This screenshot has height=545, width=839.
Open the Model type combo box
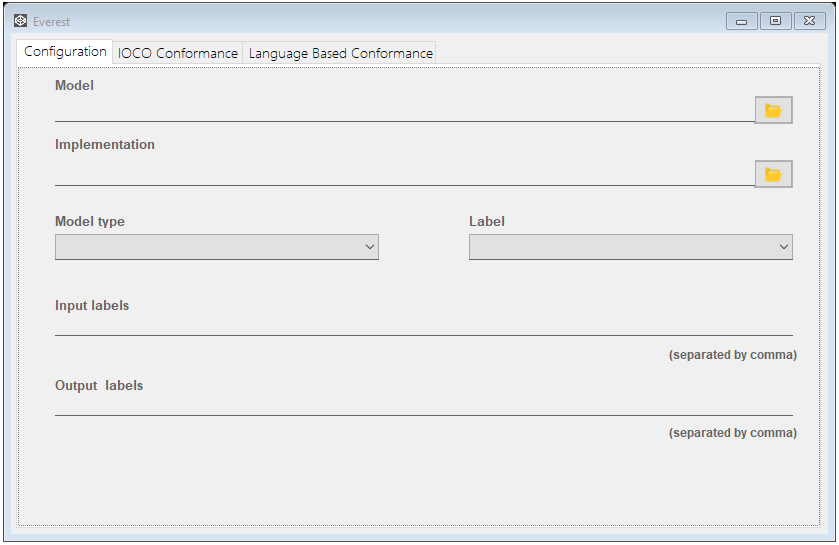pos(217,247)
